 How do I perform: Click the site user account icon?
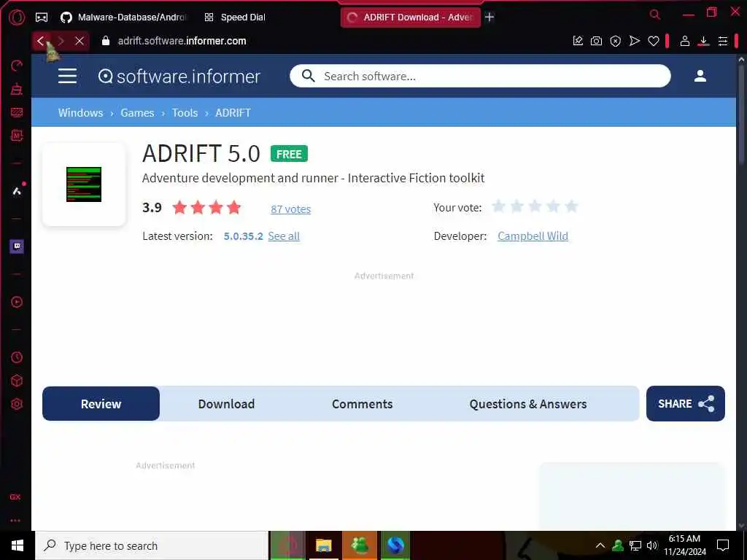coord(700,76)
